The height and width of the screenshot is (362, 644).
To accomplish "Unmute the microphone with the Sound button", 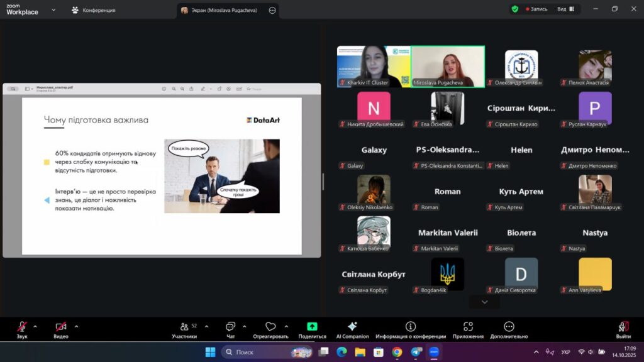I will tap(22, 330).
